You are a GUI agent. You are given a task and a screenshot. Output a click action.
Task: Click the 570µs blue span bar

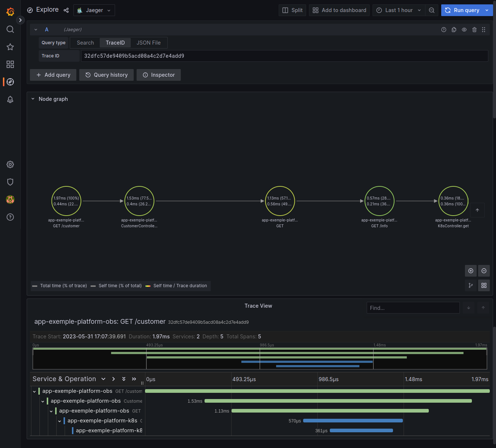353,421
